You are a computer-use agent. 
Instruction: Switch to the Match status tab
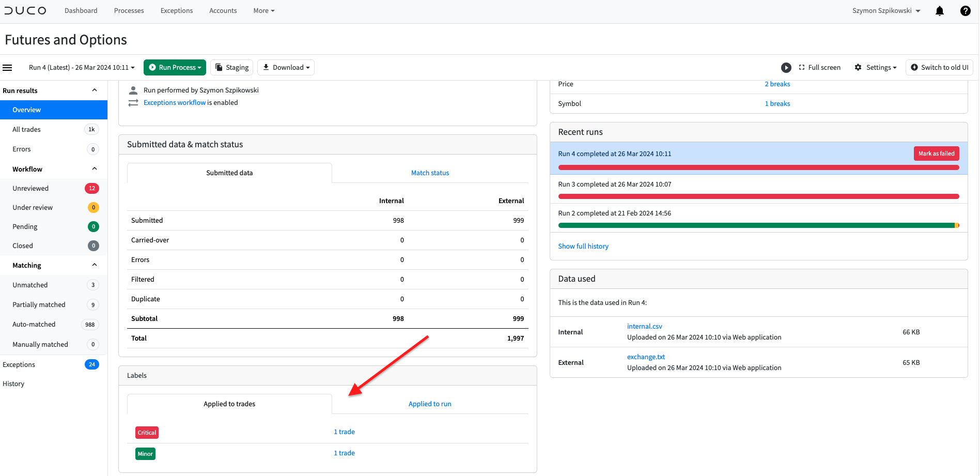point(430,173)
